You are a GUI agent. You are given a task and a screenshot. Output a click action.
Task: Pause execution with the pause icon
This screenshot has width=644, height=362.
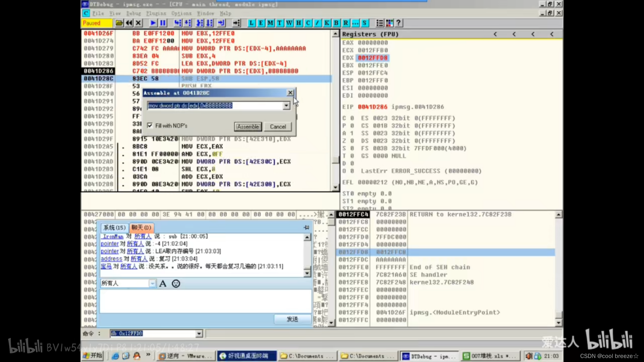tap(163, 23)
